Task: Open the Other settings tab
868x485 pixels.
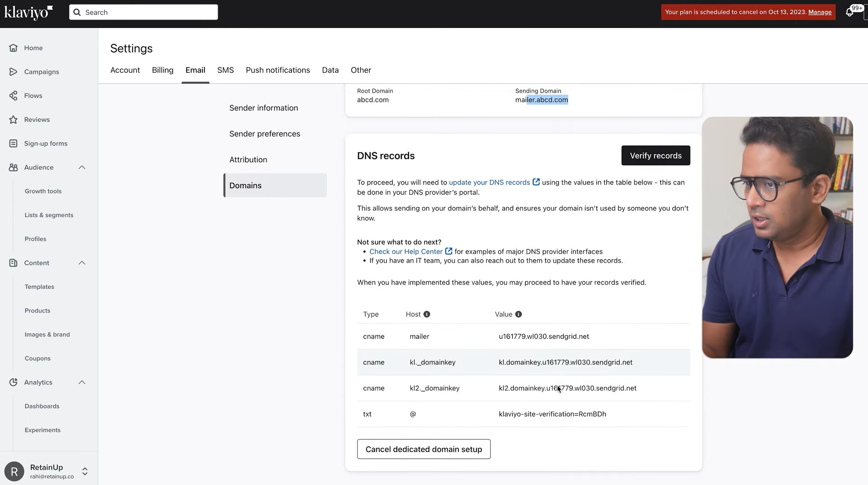Action: coord(361,70)
